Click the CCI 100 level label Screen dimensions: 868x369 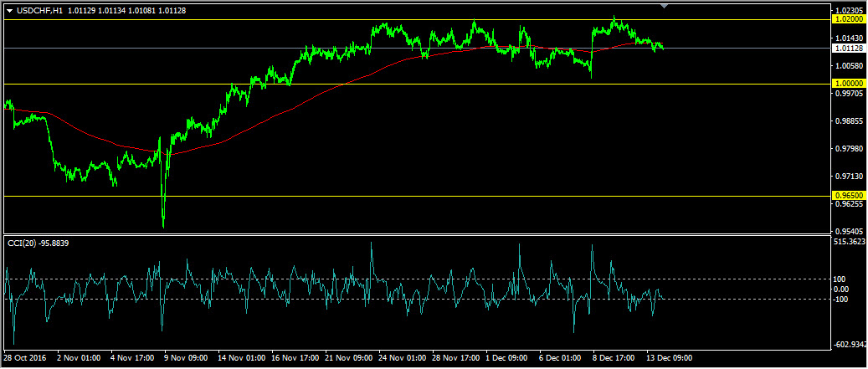[841, 279]
